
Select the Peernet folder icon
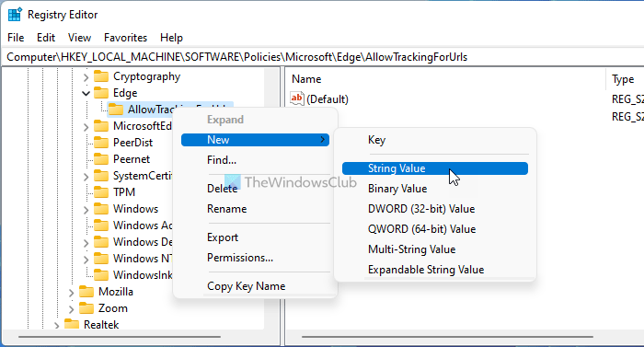coord(101,159)
